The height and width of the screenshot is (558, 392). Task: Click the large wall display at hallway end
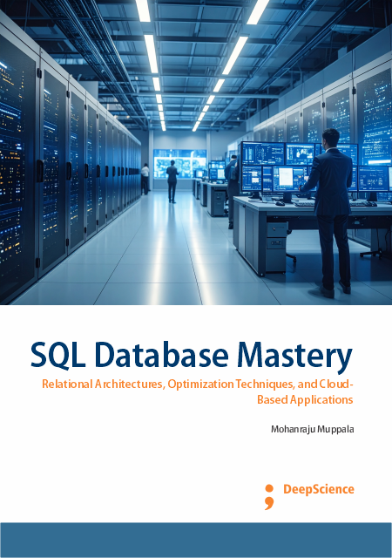pos(179,163)
